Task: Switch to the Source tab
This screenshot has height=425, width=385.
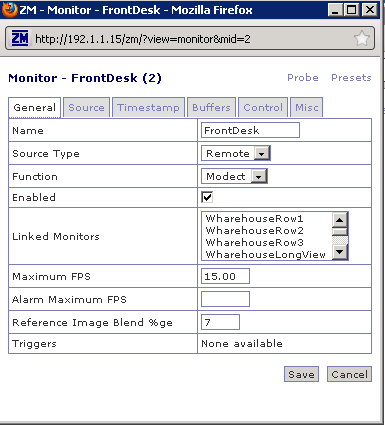Action: tap(86, 108)
